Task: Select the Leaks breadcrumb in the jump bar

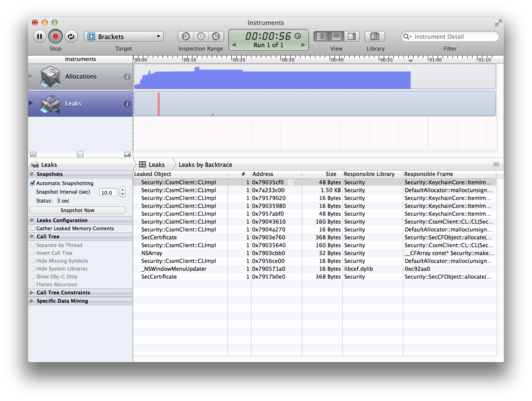Action: click(152, 165)
